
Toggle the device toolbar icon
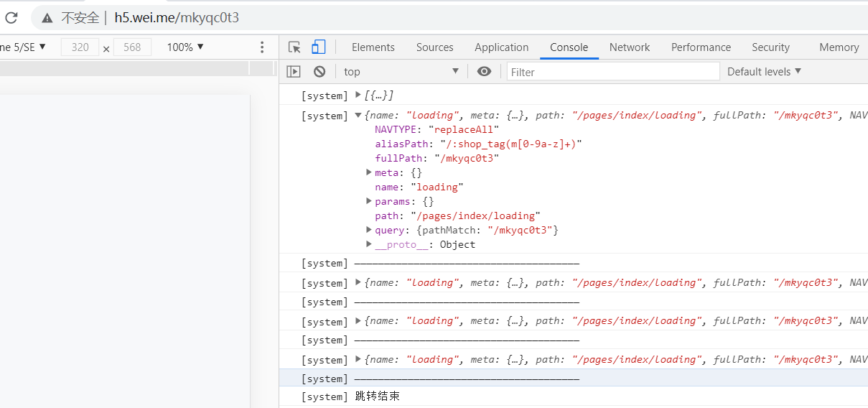point(318,47)
